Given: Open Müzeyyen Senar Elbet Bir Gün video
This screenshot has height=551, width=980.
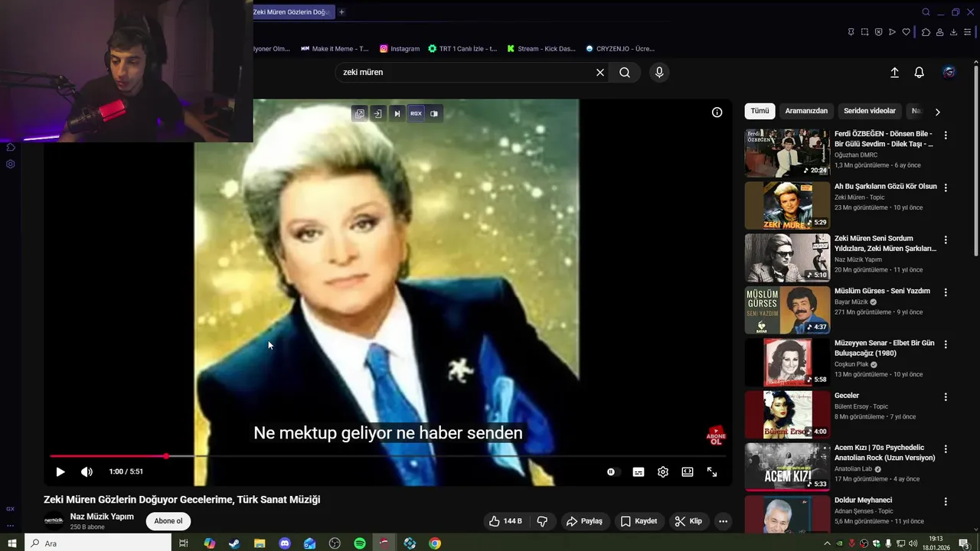Looking at the screenshot, I should 884,348.
